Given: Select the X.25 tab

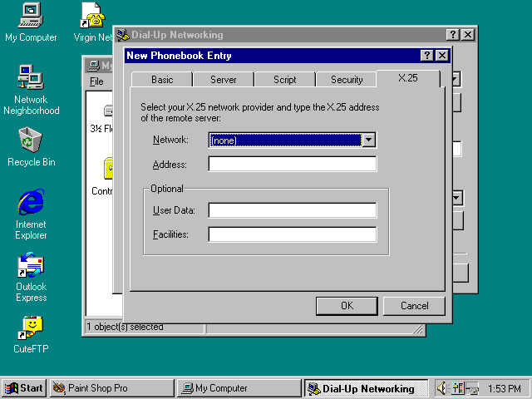Looking at the screenshot, I should (408, 78).
